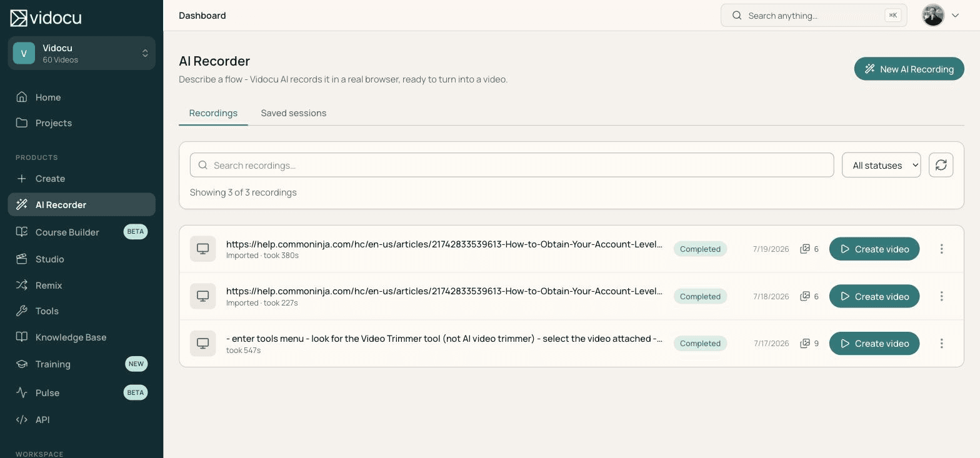Open Training in the sidebar
The image size is (980, 458).
pos(81,364)
